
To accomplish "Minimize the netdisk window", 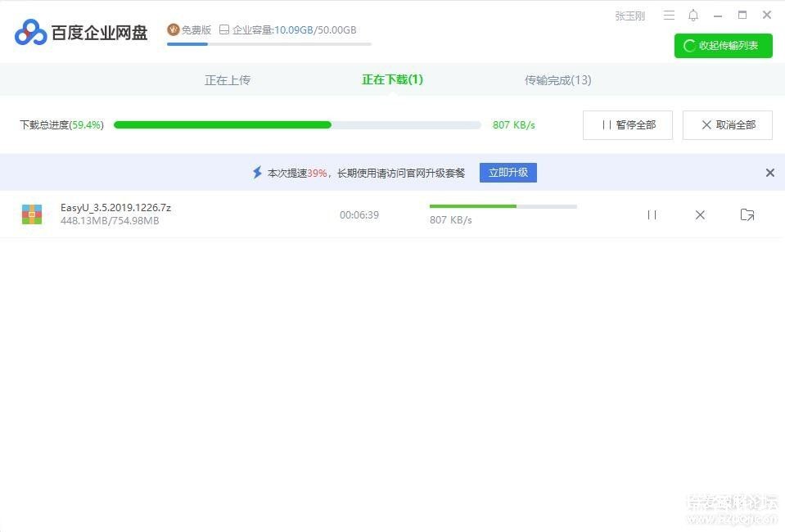I will coord(717,16).
